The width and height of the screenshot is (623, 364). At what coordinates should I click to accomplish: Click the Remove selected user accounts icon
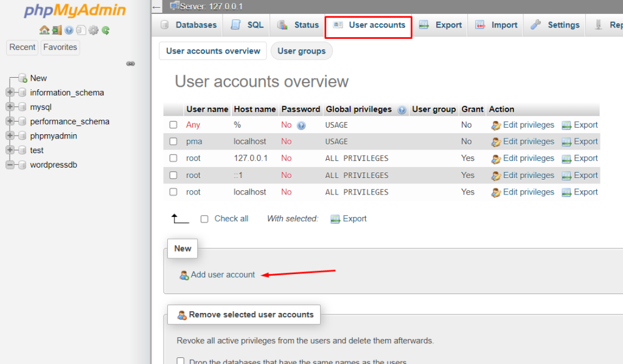pyautogui.click(x=181, y=315)
